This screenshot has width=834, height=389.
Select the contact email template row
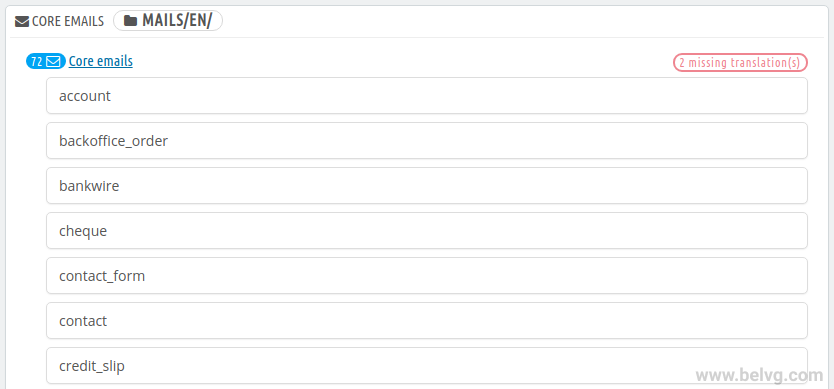(x=427, y=321)
